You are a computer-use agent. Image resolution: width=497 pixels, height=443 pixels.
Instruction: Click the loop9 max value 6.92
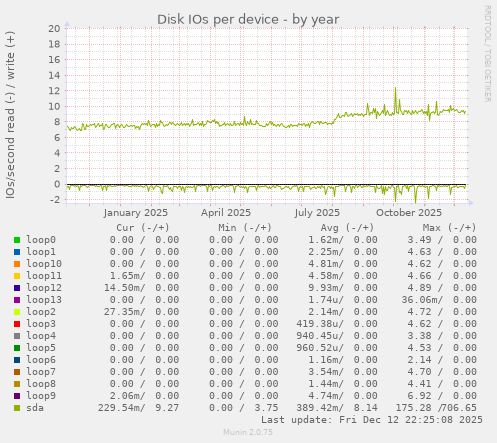click(419, 396)
